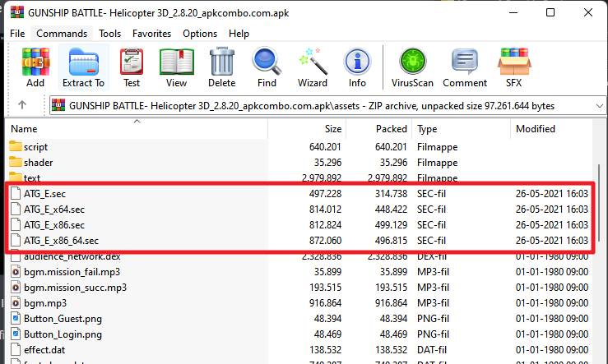Expand the address bar path dropdown
The image size is (608, 364).
600,106
